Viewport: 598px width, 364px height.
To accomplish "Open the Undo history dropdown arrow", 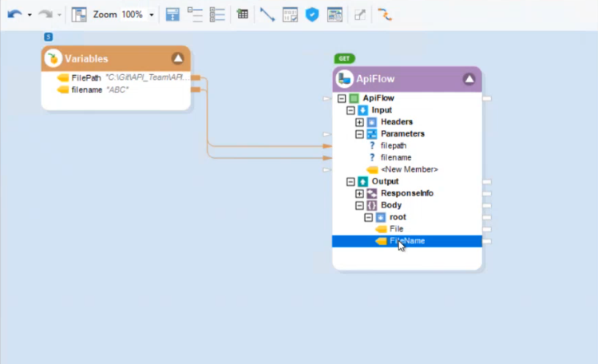I will pos(30,15).
